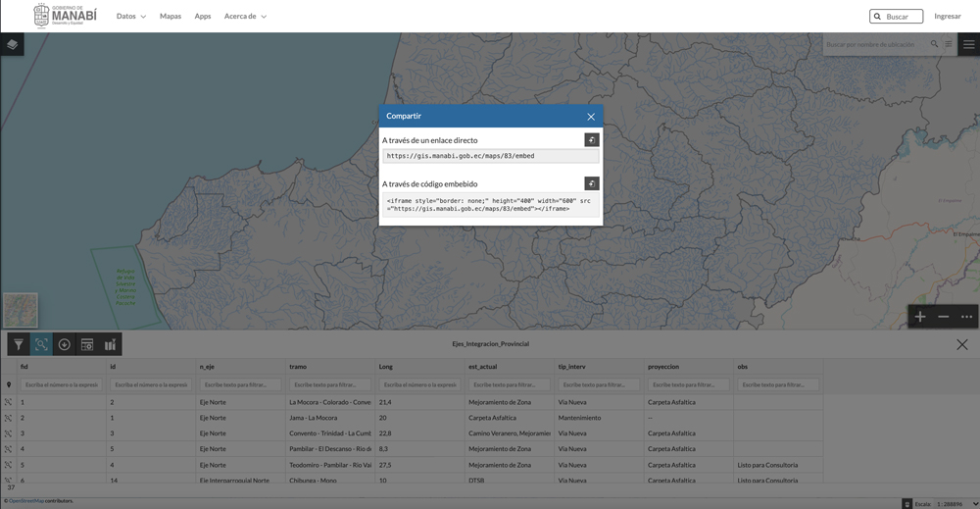Open the Acerca de dropdown menu

(245, 17)
